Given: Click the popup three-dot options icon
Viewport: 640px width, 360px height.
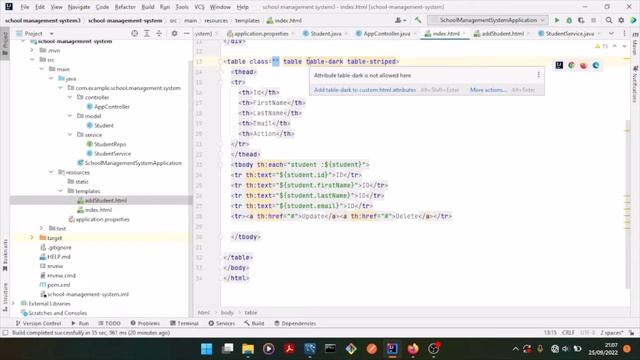Looking at the screenshot, I should click(538, 75).
